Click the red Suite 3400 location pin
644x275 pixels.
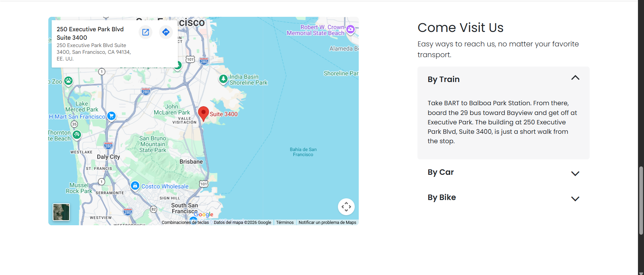[203, 114]
